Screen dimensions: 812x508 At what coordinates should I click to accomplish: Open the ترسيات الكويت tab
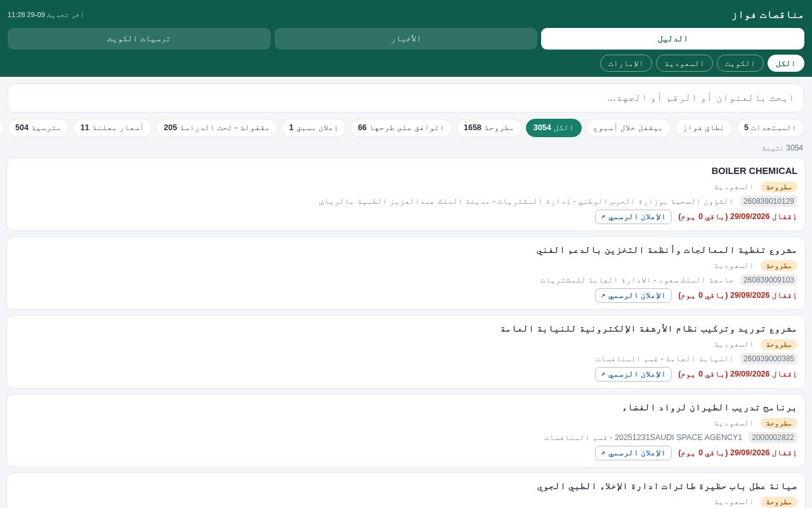(x=139, y=39)
